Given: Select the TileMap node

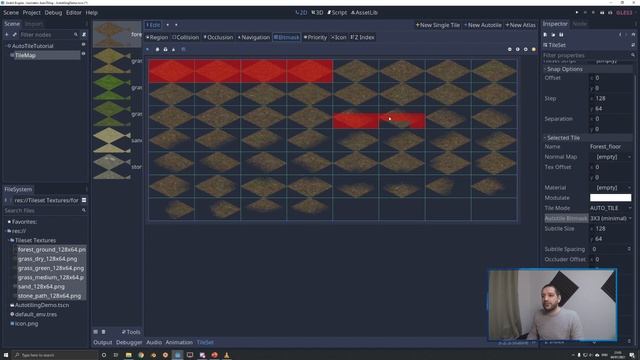Looking at the screenshot, I should (x=25, y=55).
